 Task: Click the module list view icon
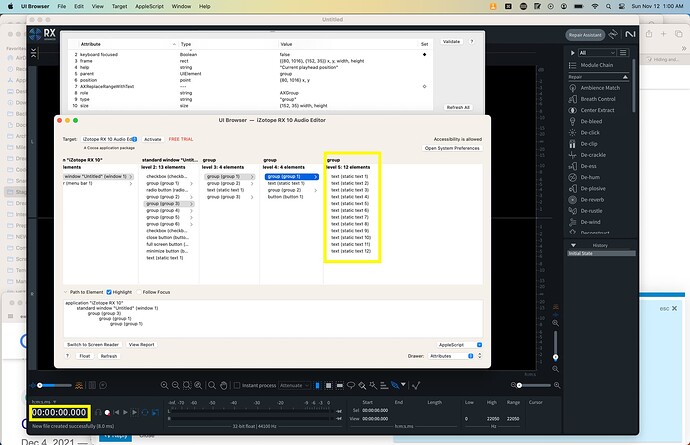point(623,53)
